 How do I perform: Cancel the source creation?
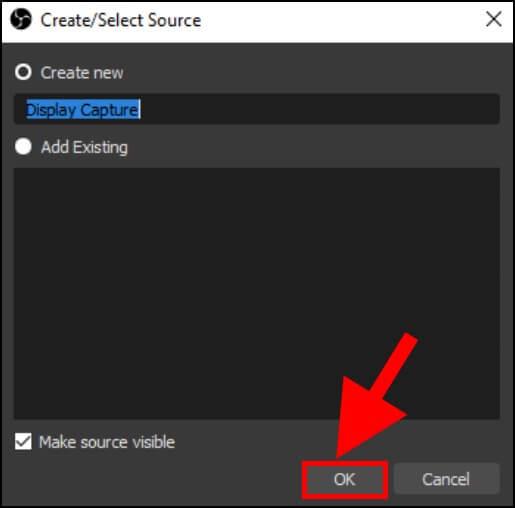pos(446,479)
